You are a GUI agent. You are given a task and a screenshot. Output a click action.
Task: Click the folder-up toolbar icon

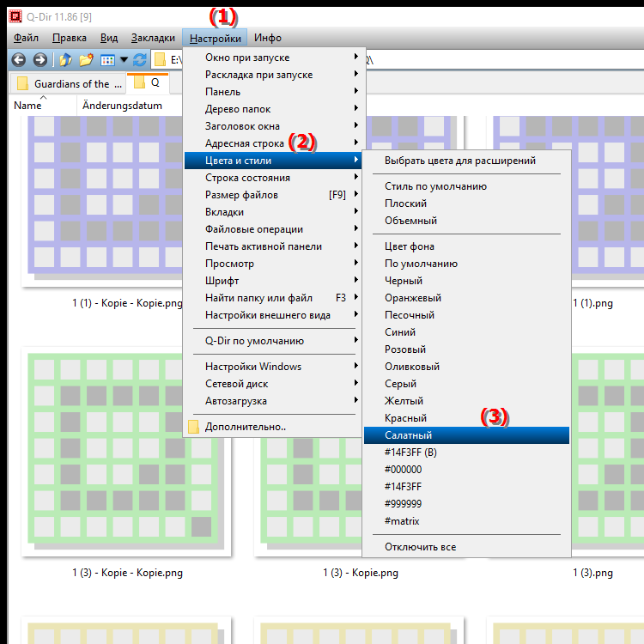coord(65,60)
